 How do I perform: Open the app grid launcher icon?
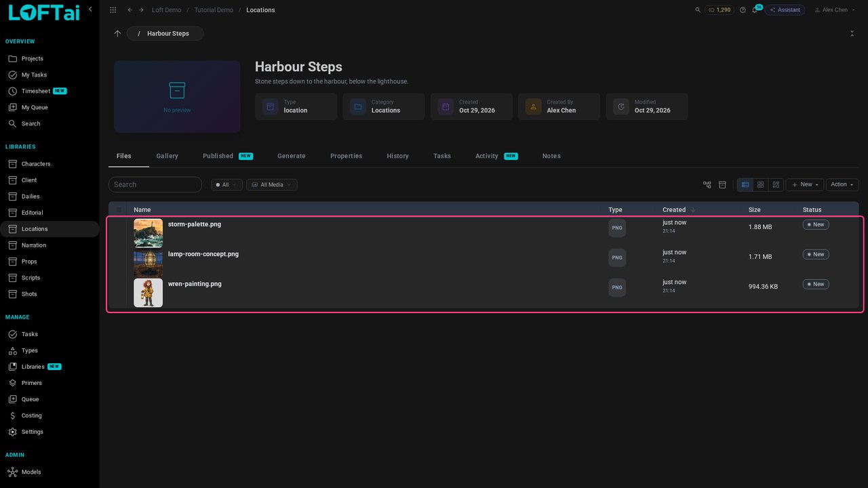pos(113,10)
